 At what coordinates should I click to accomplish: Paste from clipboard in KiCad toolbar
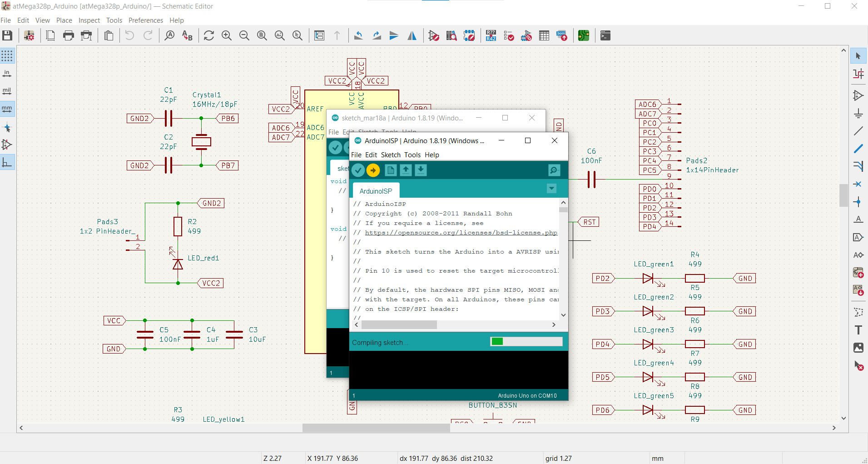pos(109,35)
